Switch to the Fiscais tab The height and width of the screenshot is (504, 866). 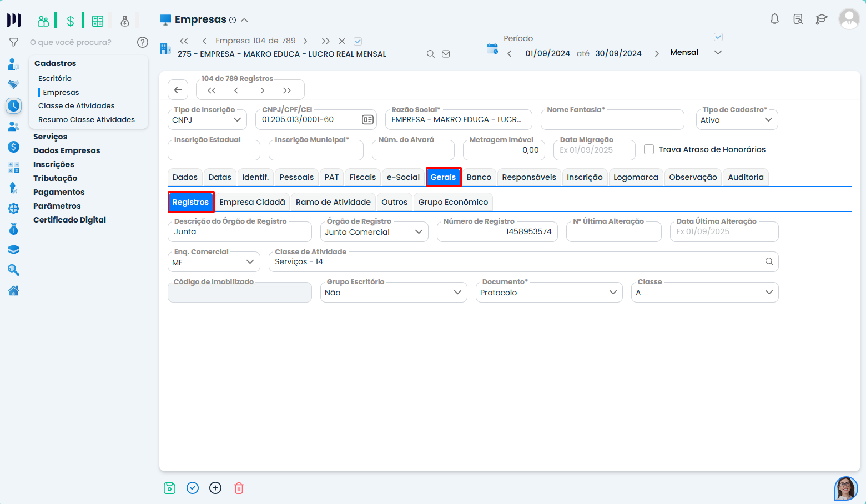coord(362,177)
